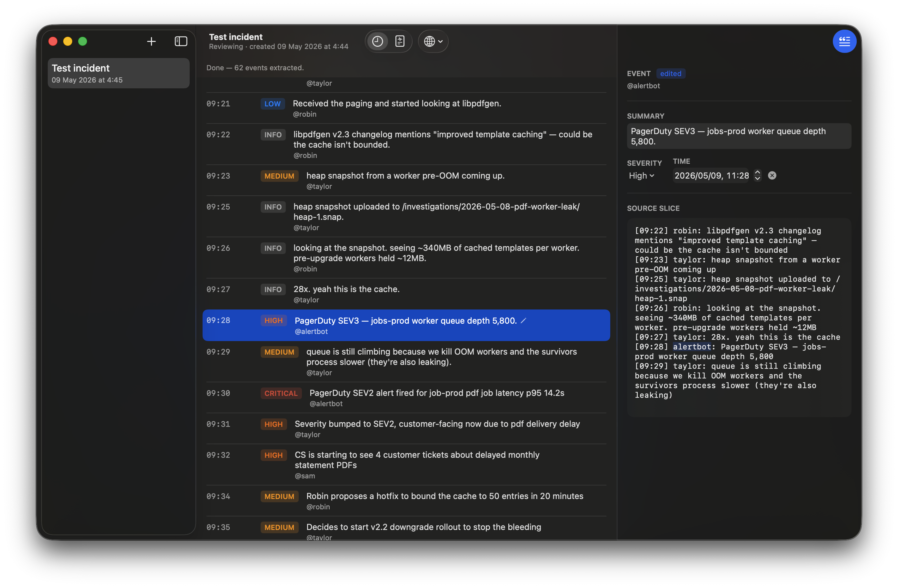
Task: Click 'Reviewing · created 09 May 2026' subtitle
Action: point(278,46)
